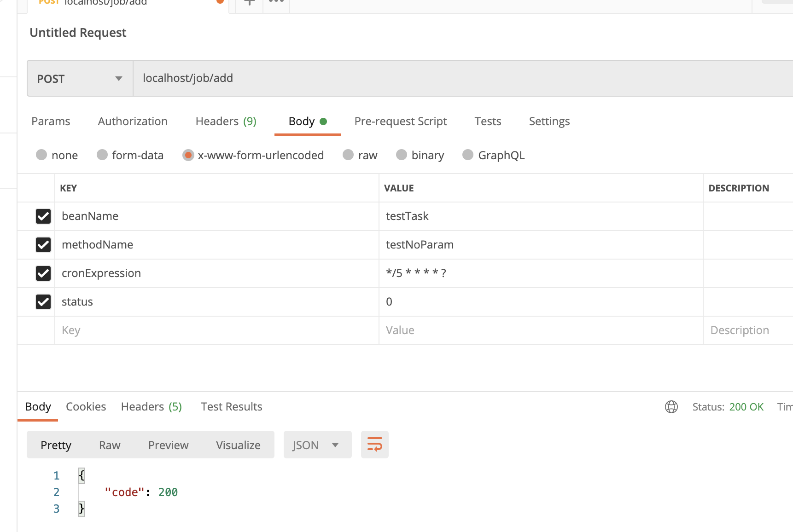793x532 pixels.
Task: Select the request Body tab
Action: click(x=307, y=121)
